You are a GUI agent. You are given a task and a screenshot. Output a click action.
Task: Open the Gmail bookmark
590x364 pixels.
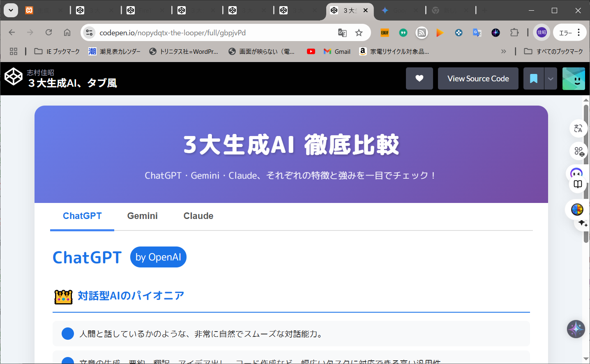coord(337,51)
